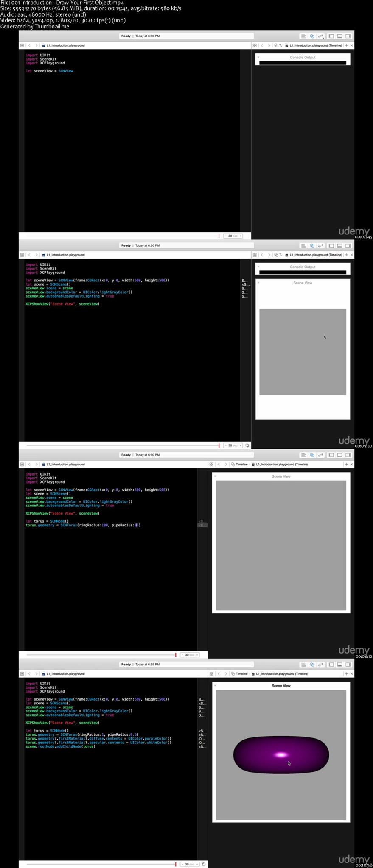Toggle the Debug area in third frame

click(339, 455)
